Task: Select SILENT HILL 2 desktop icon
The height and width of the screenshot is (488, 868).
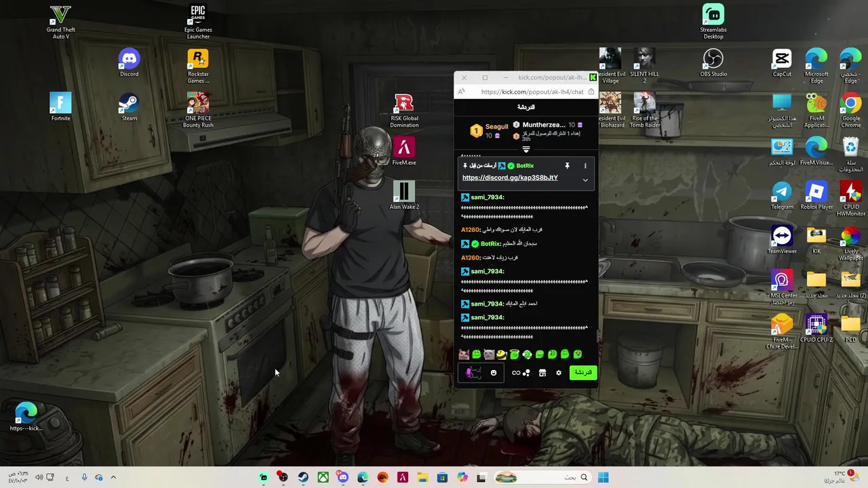Action: click(x=644, y=66)
